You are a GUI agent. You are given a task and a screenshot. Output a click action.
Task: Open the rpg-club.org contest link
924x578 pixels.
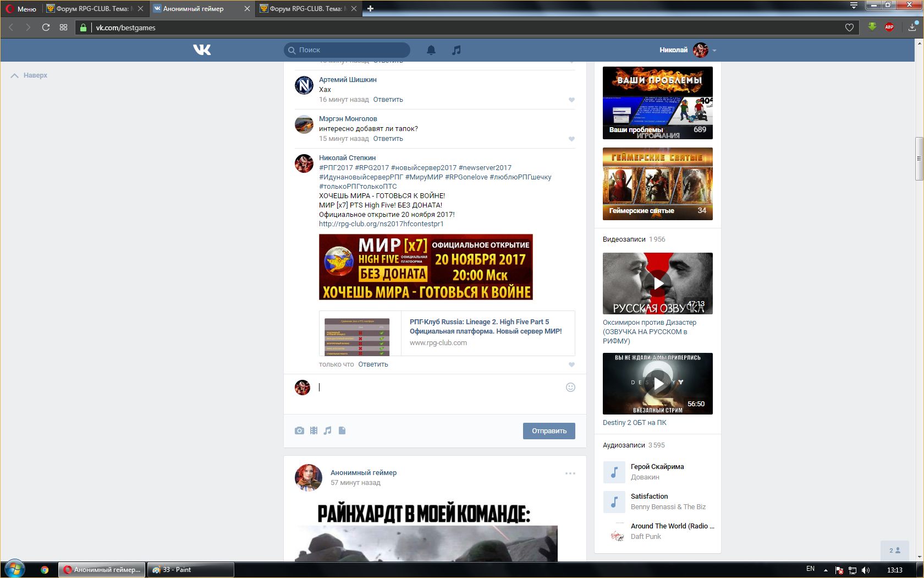[x=381, y=224]
